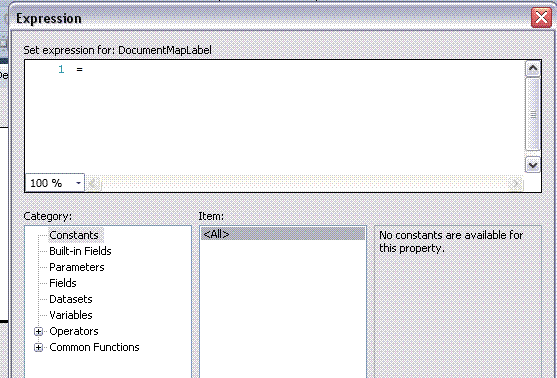
Task: Expand the Common Functions tree node
Action: pyautogui.click(x=38, y=347)
